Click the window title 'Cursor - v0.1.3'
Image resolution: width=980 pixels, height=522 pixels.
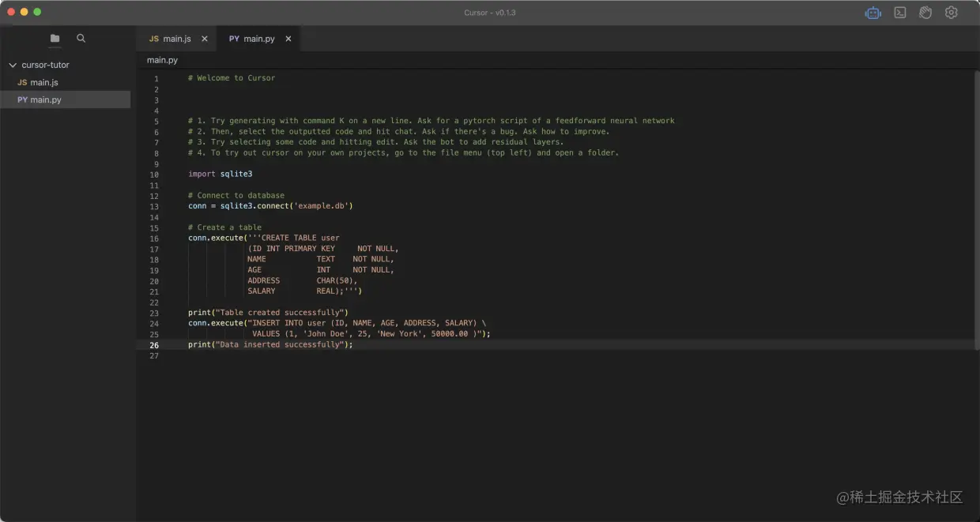pos(490,13)
